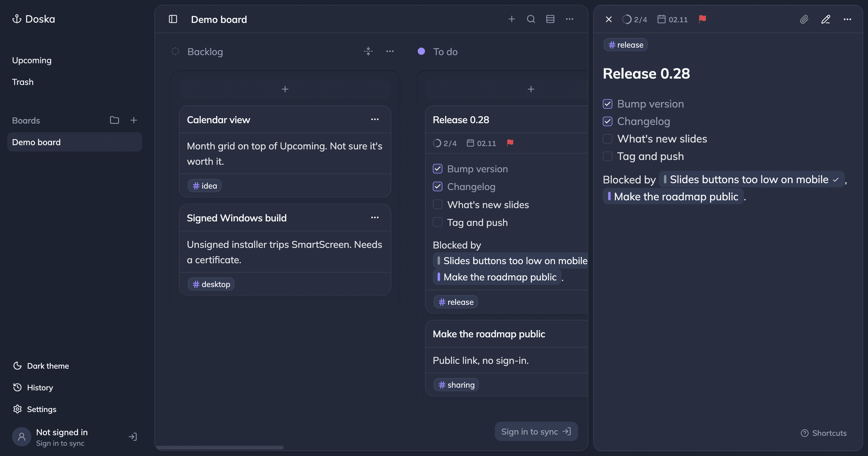Open board search magnifier icon
Viewport: 868px width, 456px height.
point(531,19)
